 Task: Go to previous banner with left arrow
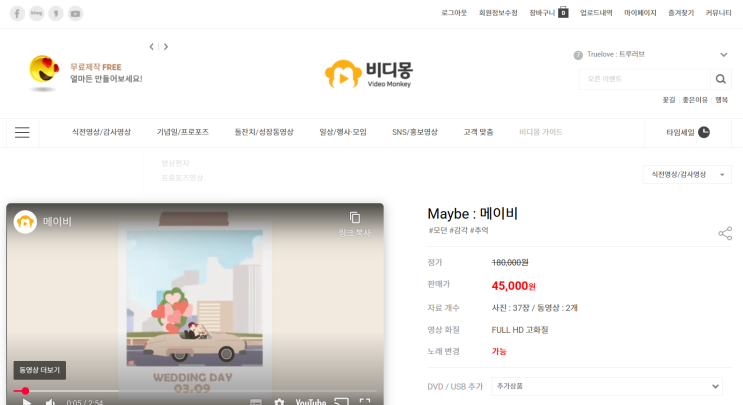coord(152,46)
